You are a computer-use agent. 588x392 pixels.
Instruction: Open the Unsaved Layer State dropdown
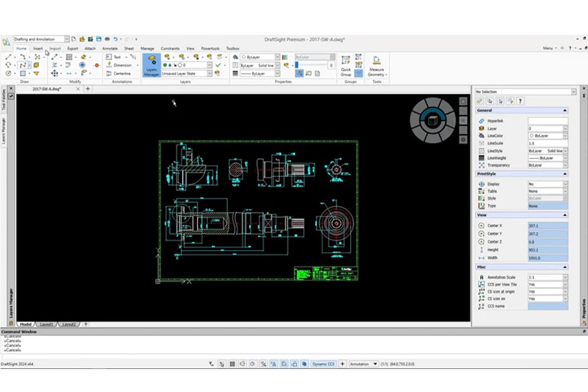(211, 73)
